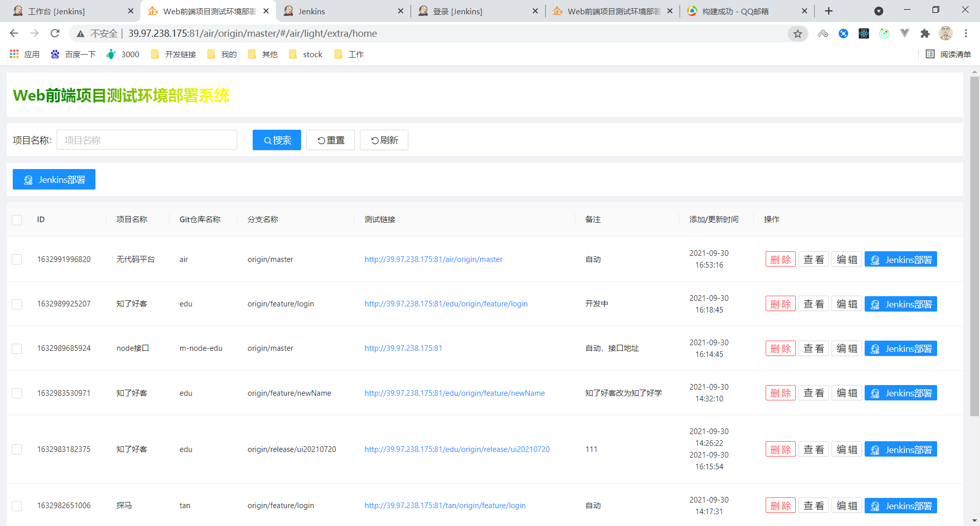Open the 工作 bookmark folder
The image size is (980, 526).
tap(349, 54)
